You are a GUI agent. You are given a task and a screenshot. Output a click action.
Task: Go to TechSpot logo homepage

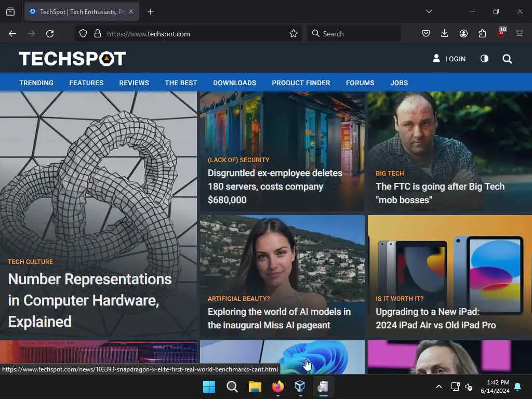[72, 59]
